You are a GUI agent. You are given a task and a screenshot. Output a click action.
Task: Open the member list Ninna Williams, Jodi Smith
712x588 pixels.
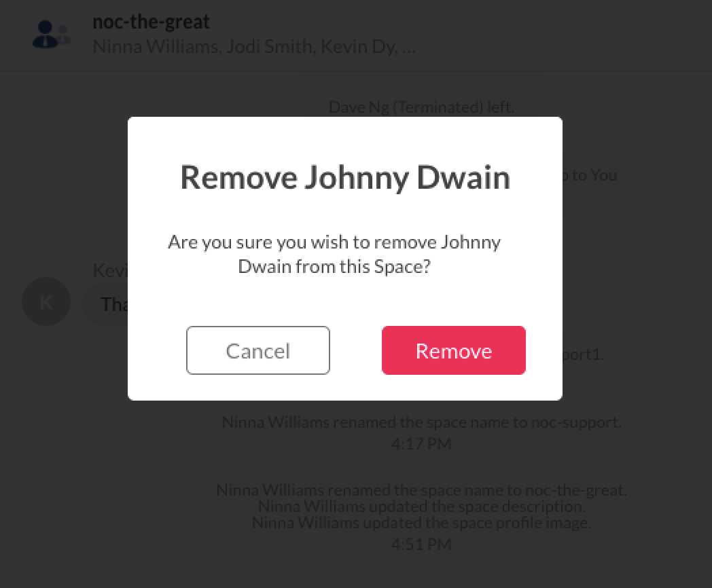click(x=254, y=47)
